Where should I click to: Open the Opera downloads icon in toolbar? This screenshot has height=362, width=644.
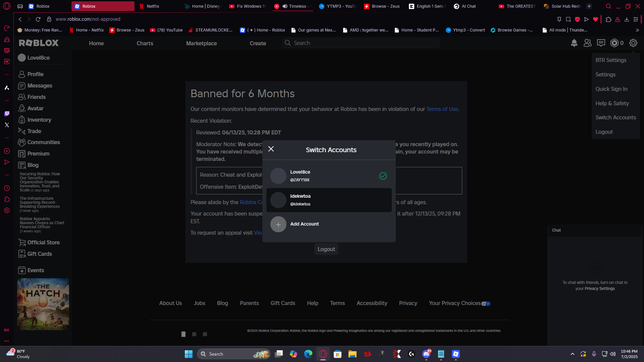(627, 19)
